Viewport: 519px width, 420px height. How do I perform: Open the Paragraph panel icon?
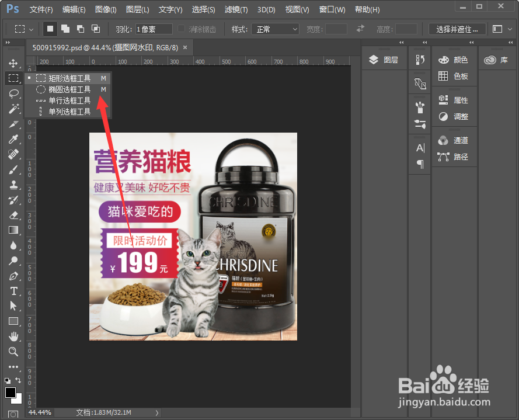point(420,164)
